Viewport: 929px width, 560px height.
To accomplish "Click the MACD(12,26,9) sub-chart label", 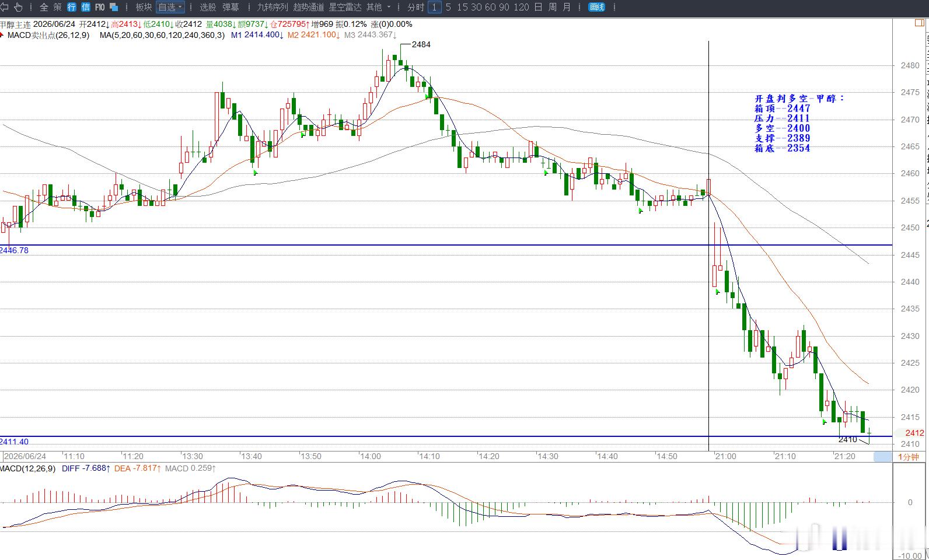I will point(27,468).
